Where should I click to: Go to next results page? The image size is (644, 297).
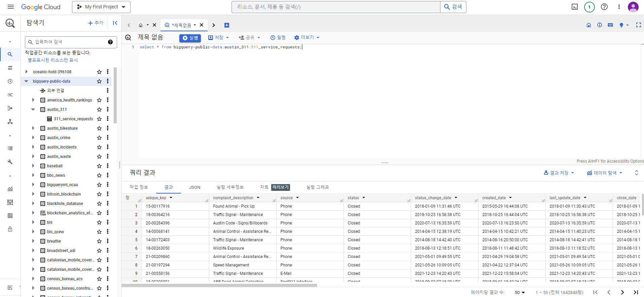tap(622, 292)
